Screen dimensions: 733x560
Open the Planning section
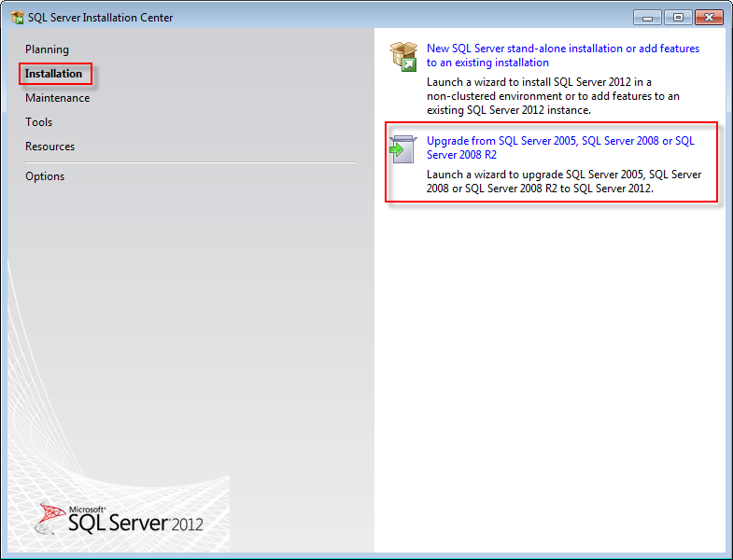(x=47, y=49)
